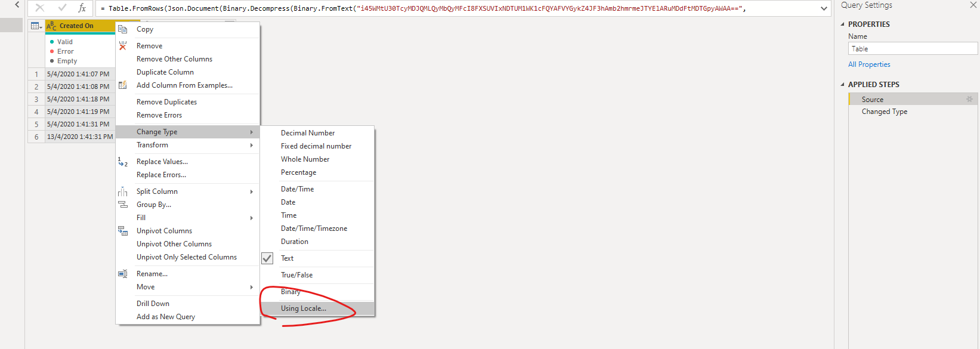
Task: Select the Source applied step
Action: (x=913, y=99)
